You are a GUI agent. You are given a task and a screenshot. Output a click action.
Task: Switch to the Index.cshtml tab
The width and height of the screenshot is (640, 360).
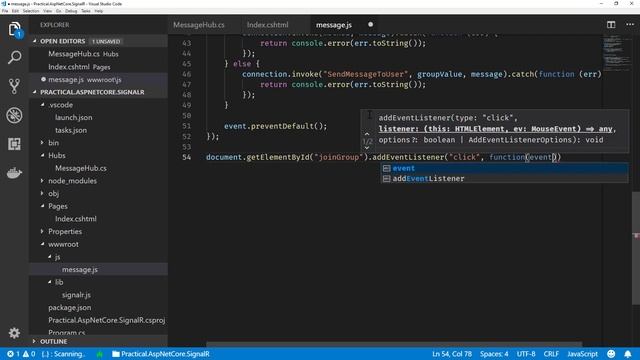pos(267,24)
